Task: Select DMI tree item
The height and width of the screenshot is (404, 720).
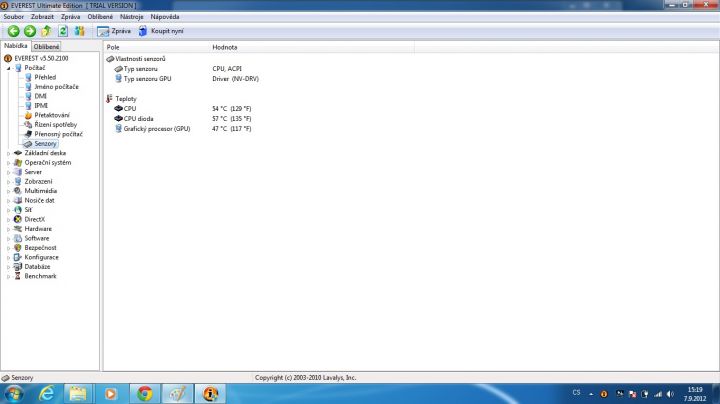Action: click(x=40, y=96)
